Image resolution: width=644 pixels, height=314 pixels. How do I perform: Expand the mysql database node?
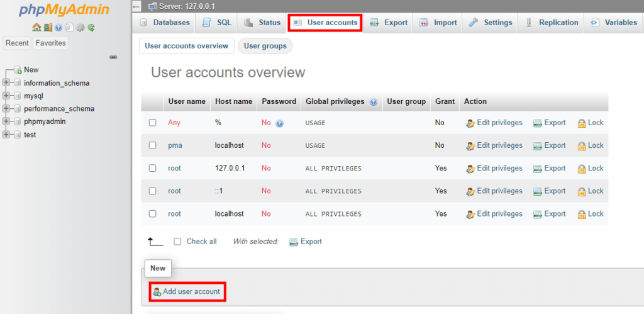6,96
